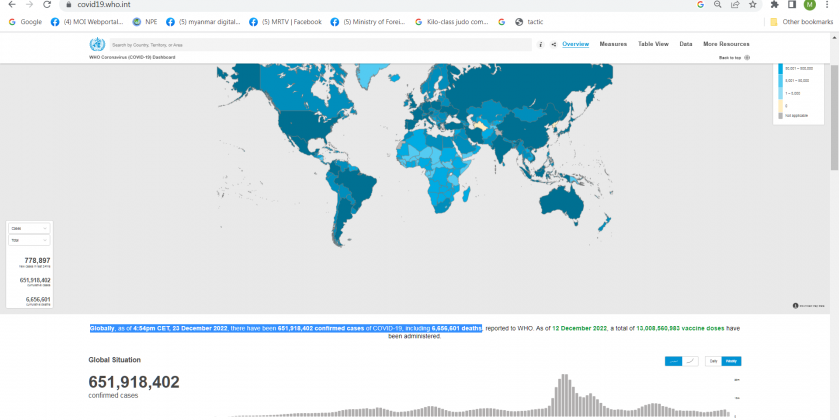The image size is (840, 420).
Task: Switch the chart to Daily view
Action: pyautogui.click(x=713, y=361)
